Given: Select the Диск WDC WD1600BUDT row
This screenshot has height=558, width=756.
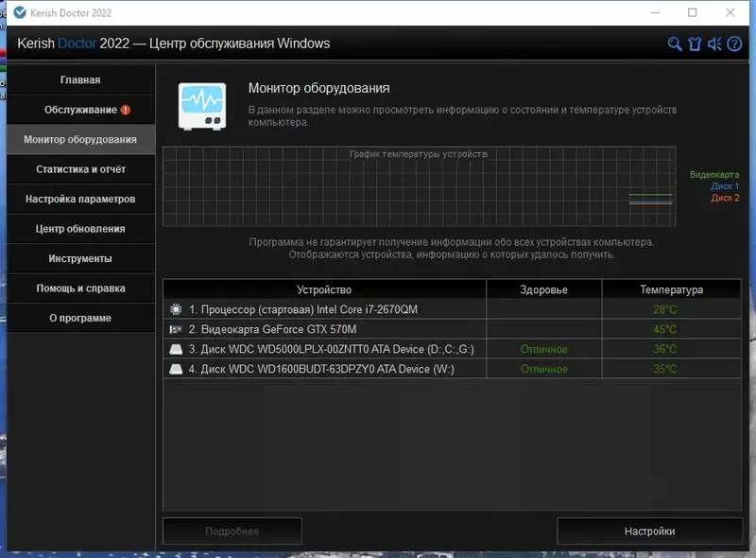Looking at the screenshot, I should [x=453, y=369].
